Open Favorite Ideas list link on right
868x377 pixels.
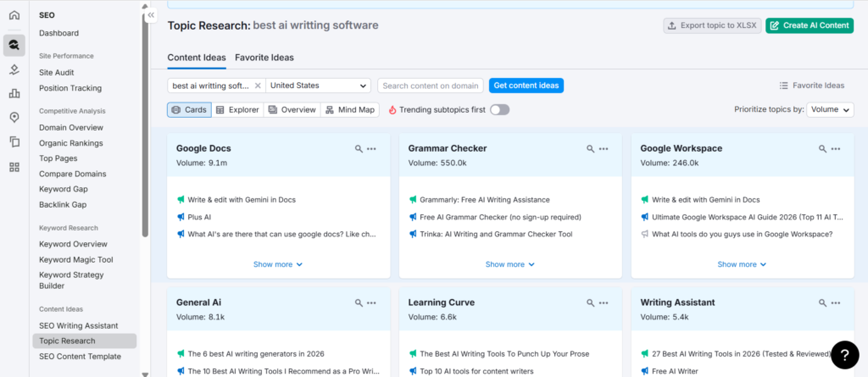[x=812, y=86]
